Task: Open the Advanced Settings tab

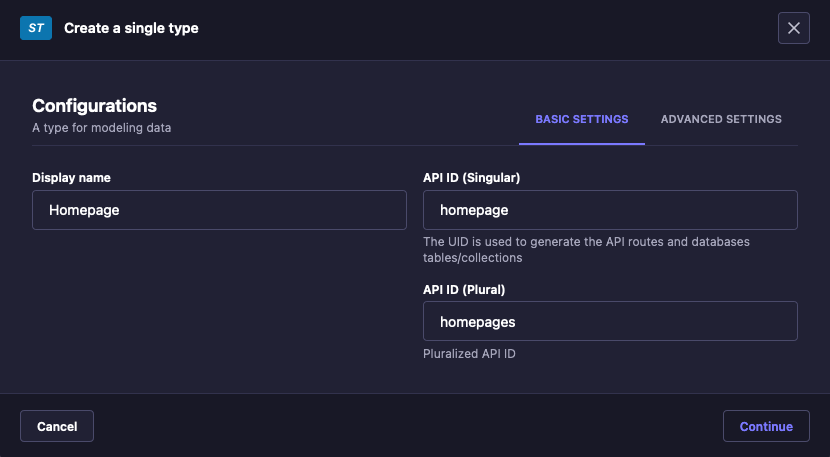Action: click(721, 119)
